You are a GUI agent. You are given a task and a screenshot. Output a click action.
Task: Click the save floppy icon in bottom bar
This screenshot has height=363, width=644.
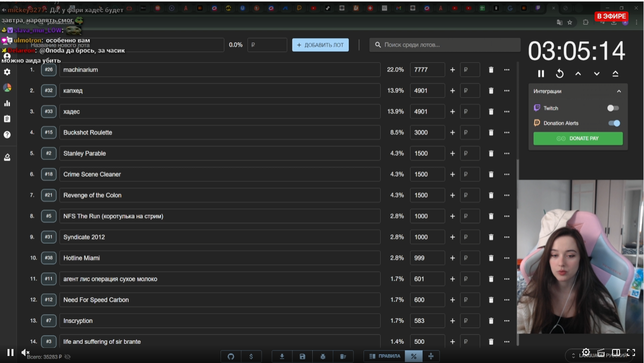coord(302,356)
